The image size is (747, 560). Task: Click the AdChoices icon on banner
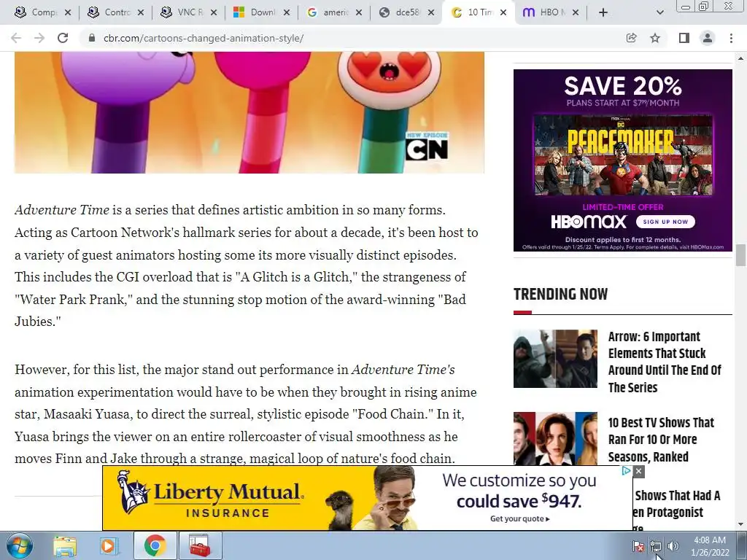(x=627, y=471)
